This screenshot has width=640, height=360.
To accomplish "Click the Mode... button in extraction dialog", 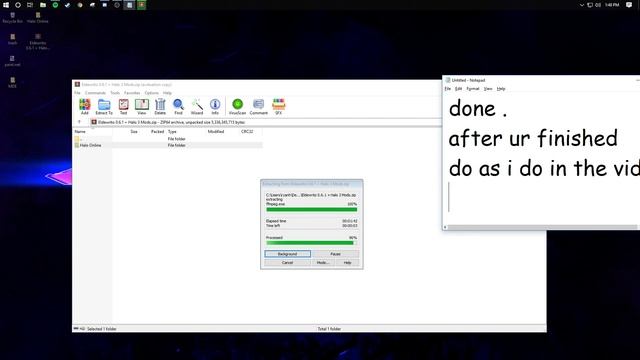I will (323, 262).
